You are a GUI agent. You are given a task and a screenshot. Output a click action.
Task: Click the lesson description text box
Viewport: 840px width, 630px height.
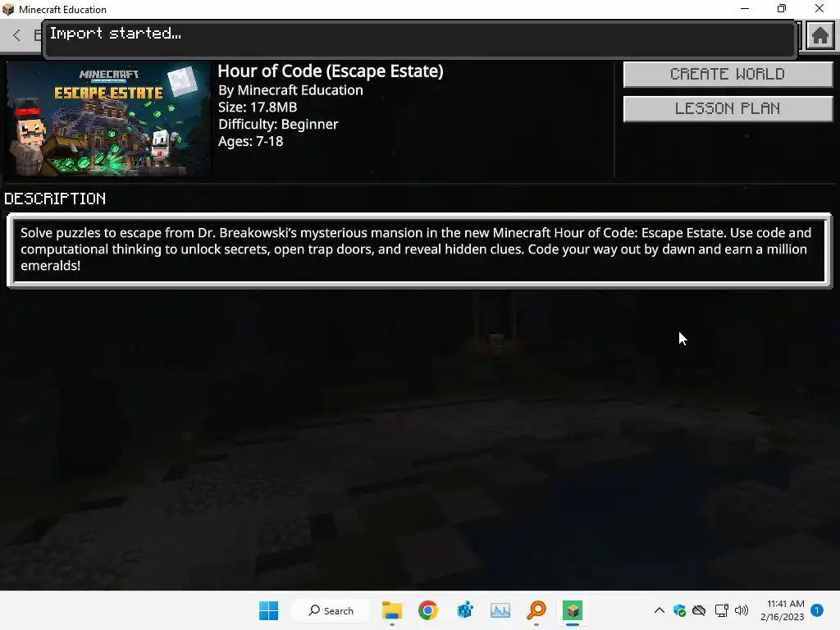click(419, 250)
